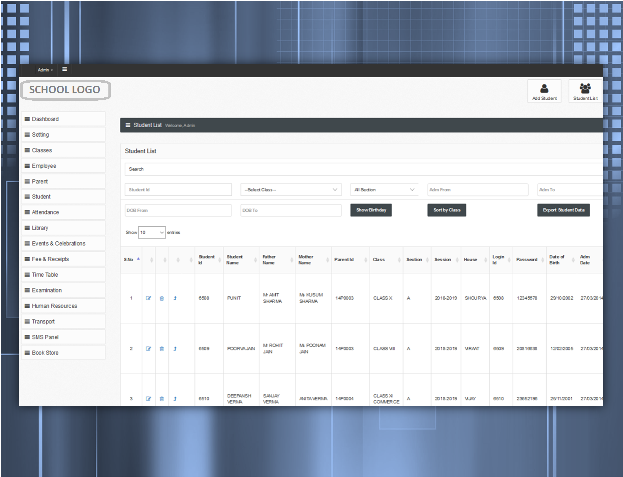This screenshot has width=623, height=477.
Task: Sort table by Student Name column
Action: click(x=241, y=260)
